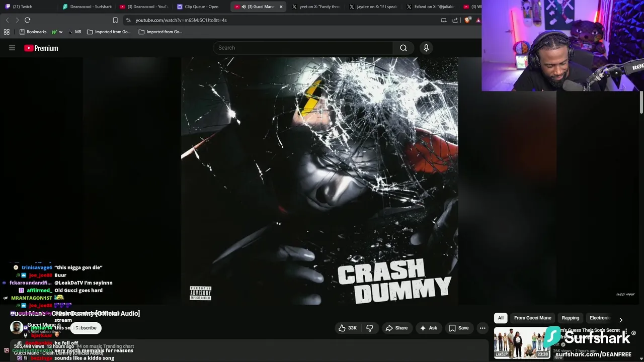644x362 pixels.
Task: Select the From Gucci Mane filter chip
Action: (532, 318)
